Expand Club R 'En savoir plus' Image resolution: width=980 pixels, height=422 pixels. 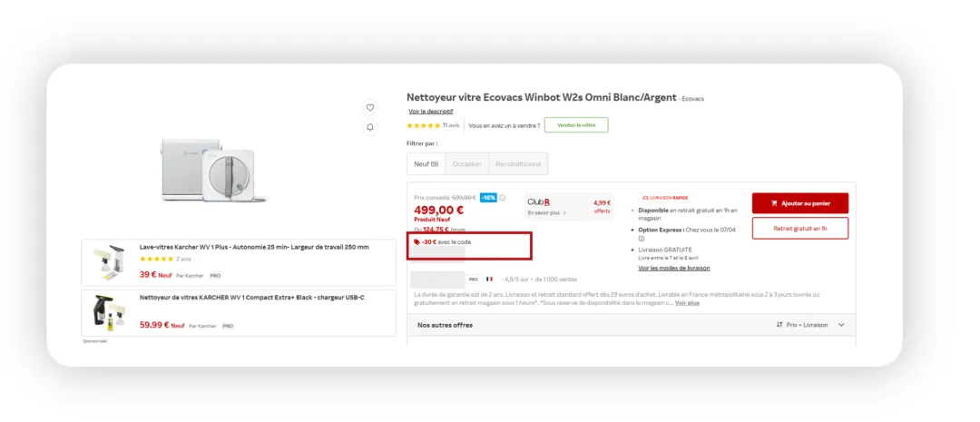point(547,213)
